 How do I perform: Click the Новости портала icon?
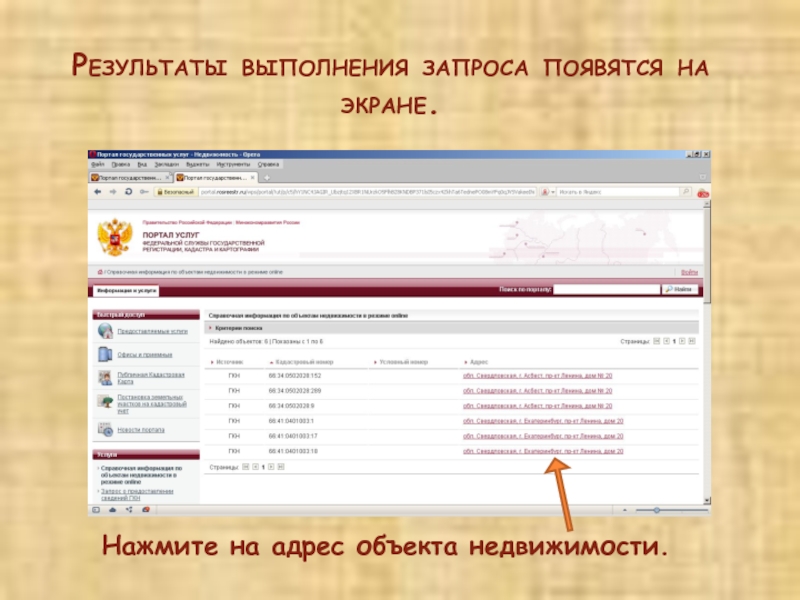[x=105, y=430]
